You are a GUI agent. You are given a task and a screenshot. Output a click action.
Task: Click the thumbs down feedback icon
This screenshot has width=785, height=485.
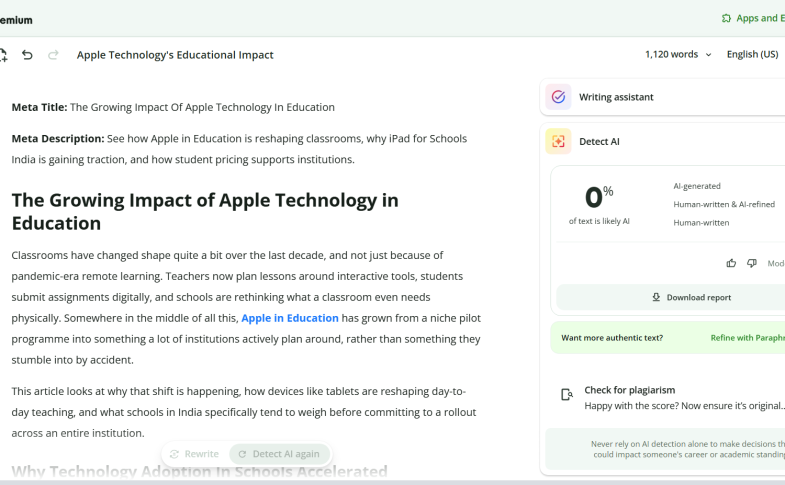(x=751, y=263)
